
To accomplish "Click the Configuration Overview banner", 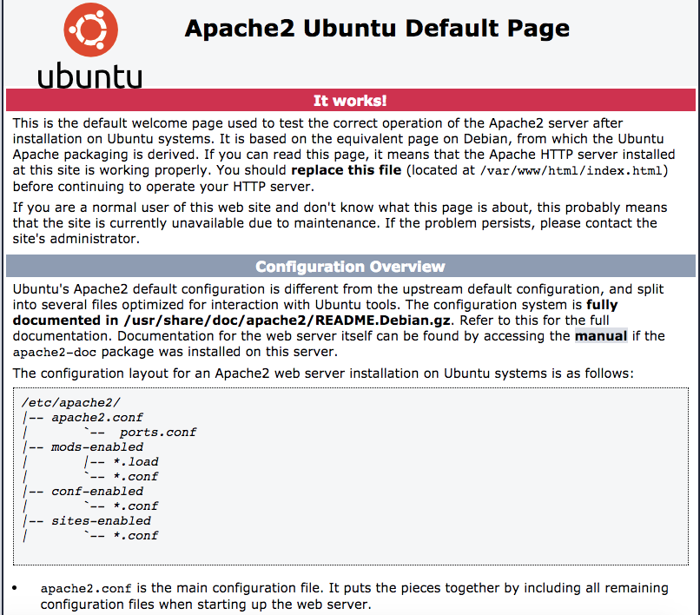I will (350, 266).
